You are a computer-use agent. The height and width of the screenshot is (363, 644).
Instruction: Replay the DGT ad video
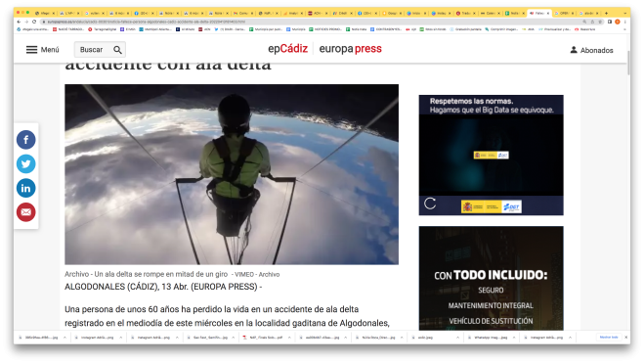[x=430, y=204]
